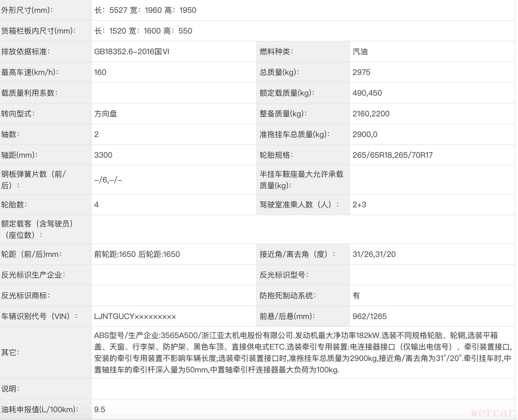Click the fuel consumption value 9.5
Viewport: 518px width, 420px height.
pos(99,410)
